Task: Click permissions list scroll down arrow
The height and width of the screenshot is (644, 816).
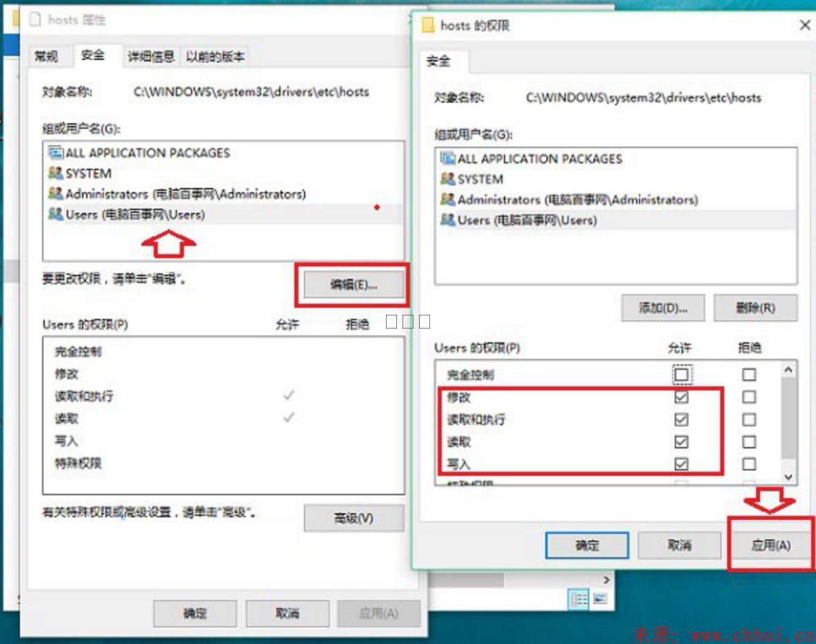Action: 788,477
